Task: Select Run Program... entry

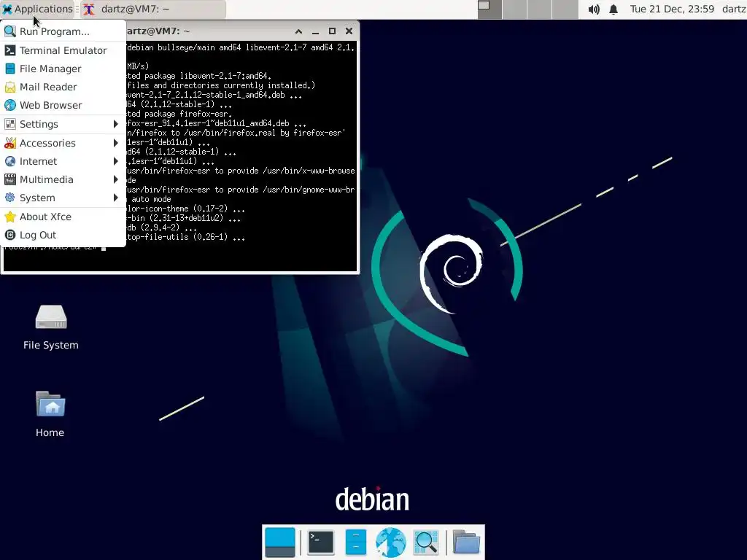Action: (63, 31)
